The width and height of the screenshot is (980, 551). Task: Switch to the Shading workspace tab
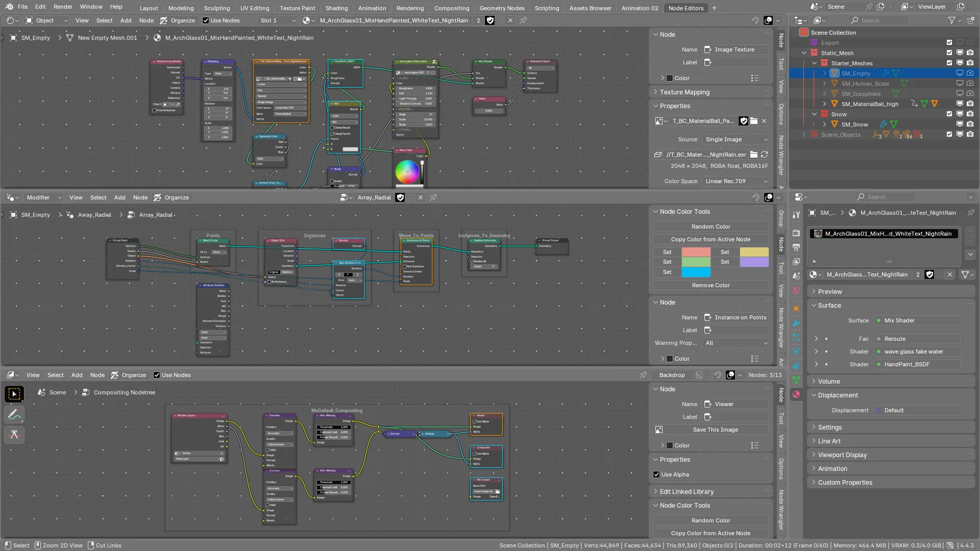point(336,8)
